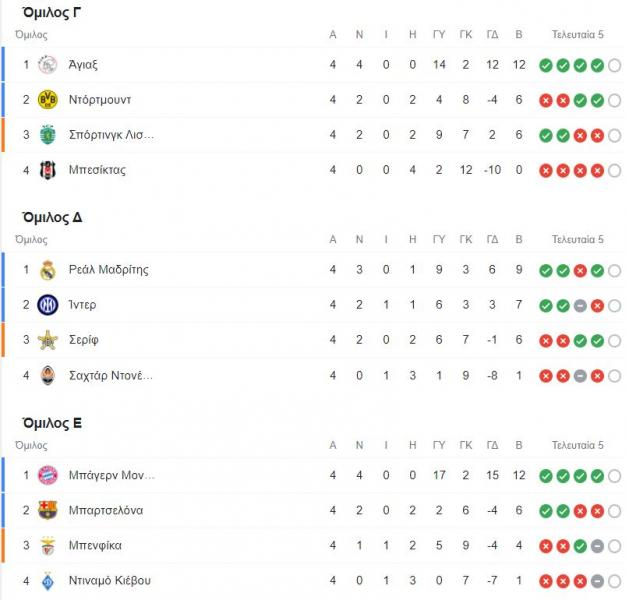Click the ΓΔ column header in Όμιλος Δ
Screen dimensions: 629x600
(492, 240)
